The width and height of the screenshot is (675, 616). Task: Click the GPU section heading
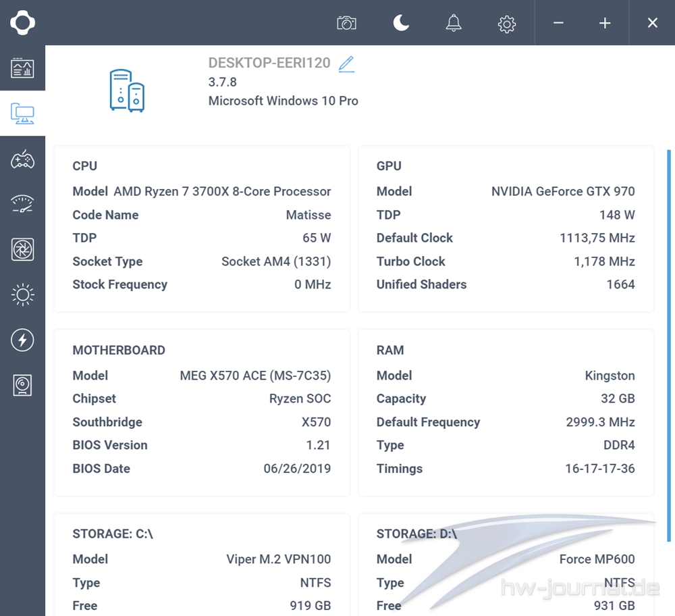[x=389, y=166]
